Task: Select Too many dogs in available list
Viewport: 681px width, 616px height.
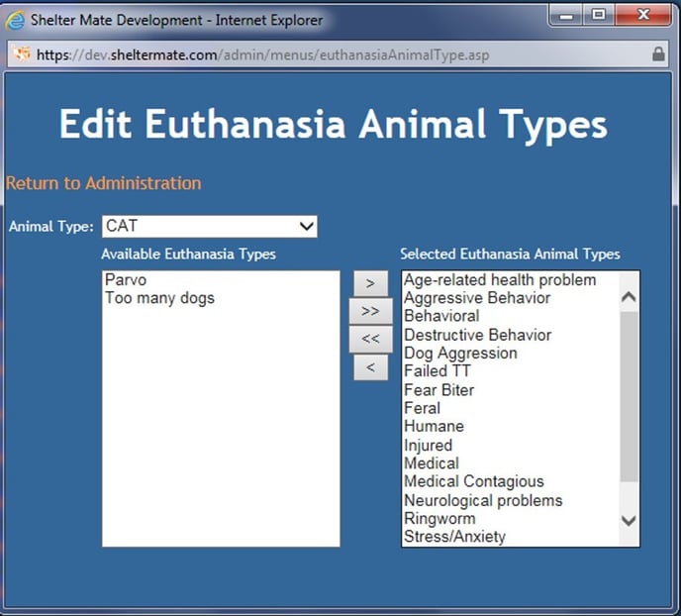Action: click(159, 298)
